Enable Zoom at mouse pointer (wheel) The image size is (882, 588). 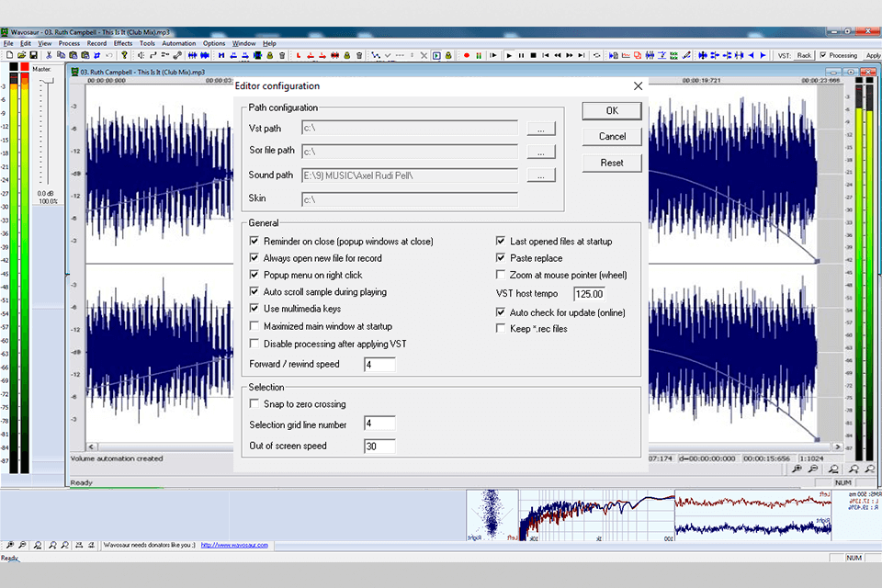click(x=501, y=275)
